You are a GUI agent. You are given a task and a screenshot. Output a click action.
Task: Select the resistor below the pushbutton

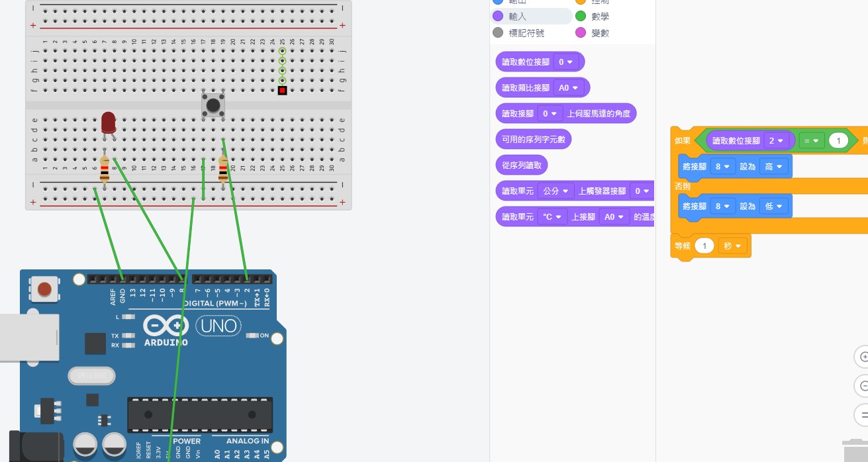click(223, 169)
